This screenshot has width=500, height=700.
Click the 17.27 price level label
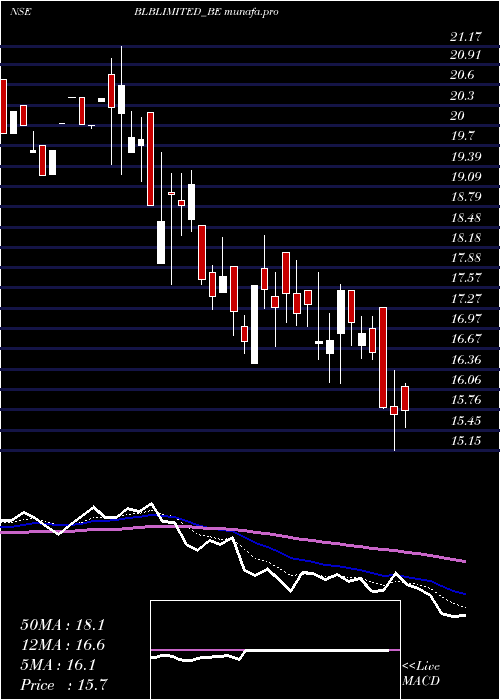pyautogui.click(x=466, y=298)
